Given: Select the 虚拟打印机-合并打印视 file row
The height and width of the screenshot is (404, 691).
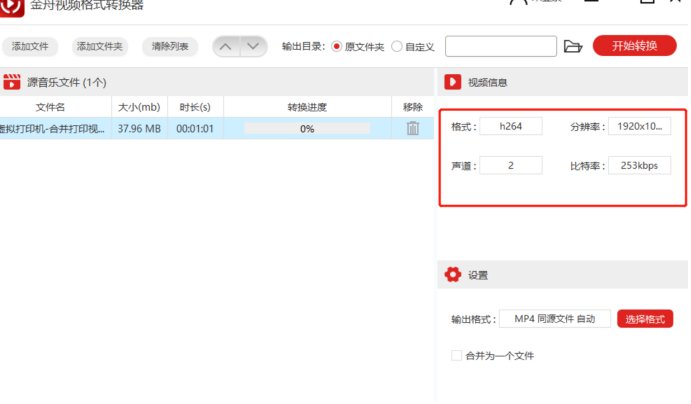Looking at the screenshot, I should 217,129.
